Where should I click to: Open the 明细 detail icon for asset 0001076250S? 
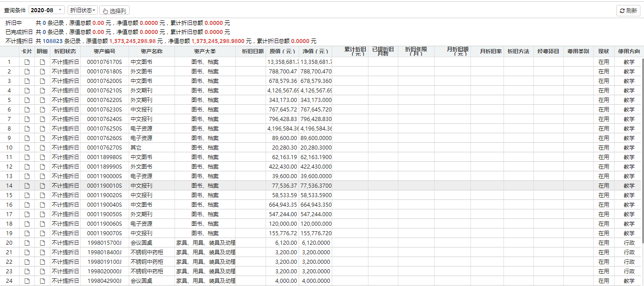point(43,129)
